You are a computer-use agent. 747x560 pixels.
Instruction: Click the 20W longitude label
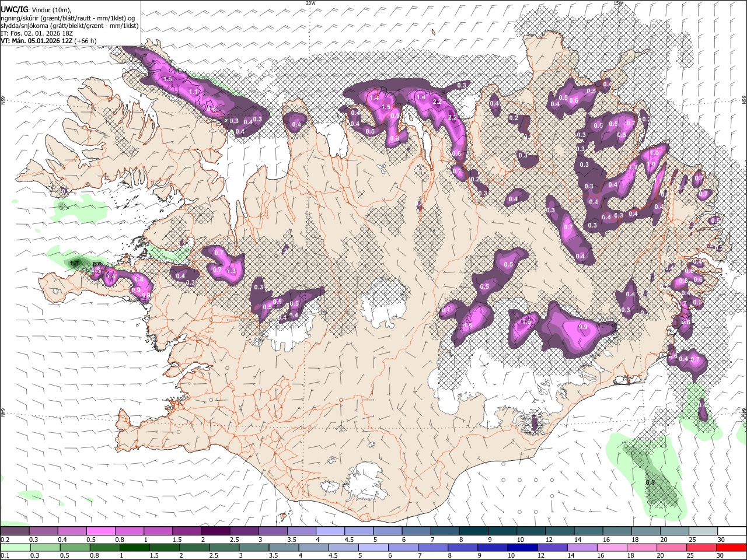pos(310,3)
